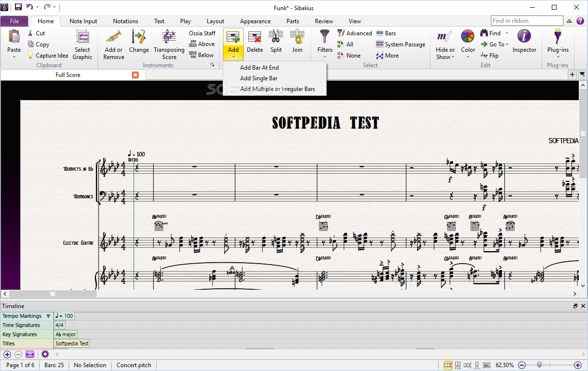Click the Delete bar icon
Image resolution: width=588 pixels, height=371 pixels.
click(255, 38)
